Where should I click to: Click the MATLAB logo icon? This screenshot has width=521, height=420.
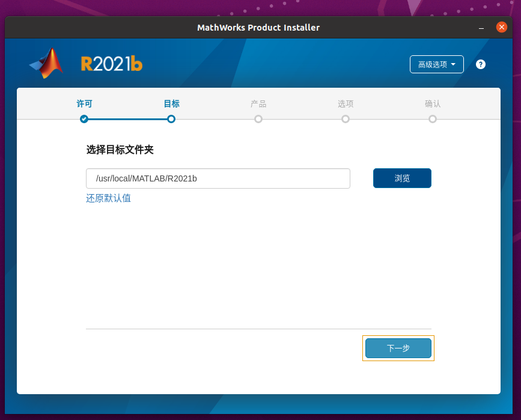click(46, 63)
